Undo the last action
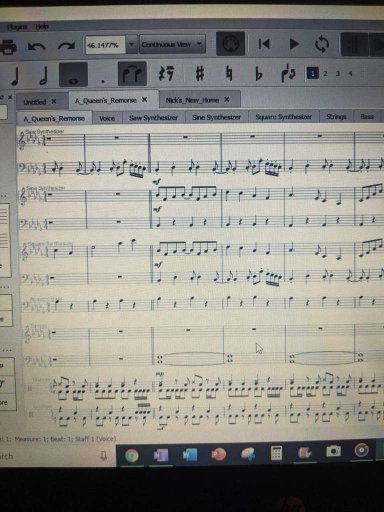This screenshot has width=384, height=512. [x=36, y=46]
